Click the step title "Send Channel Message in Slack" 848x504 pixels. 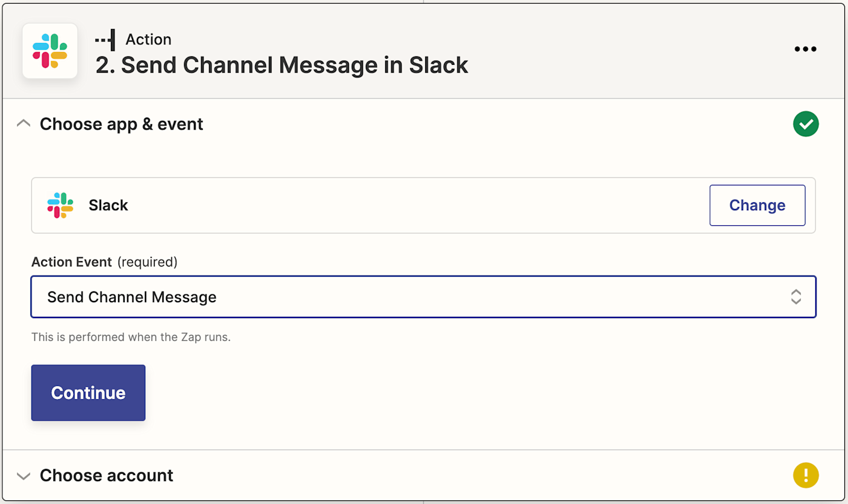pyautogui.click(x=282, y=65)
